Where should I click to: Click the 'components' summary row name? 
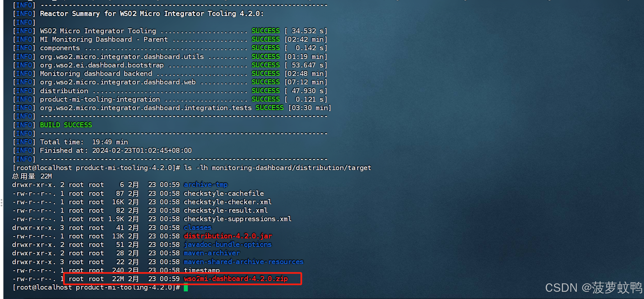60,48
